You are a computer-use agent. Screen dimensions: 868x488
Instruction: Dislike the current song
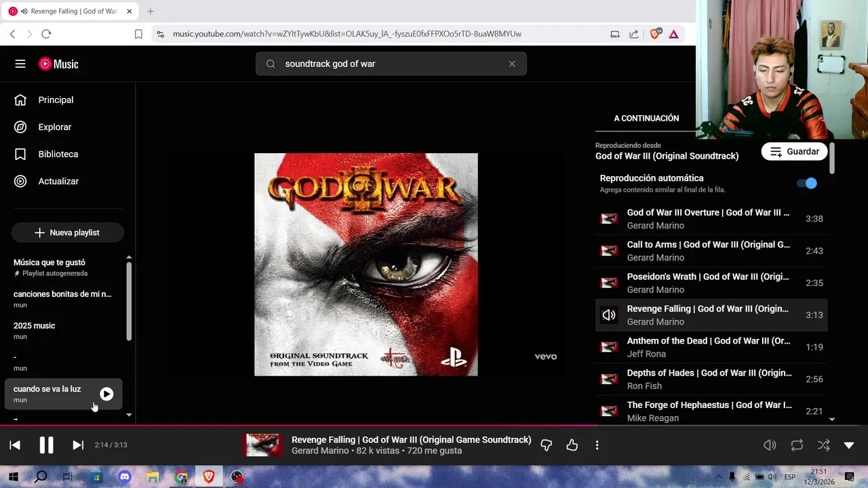547,445
